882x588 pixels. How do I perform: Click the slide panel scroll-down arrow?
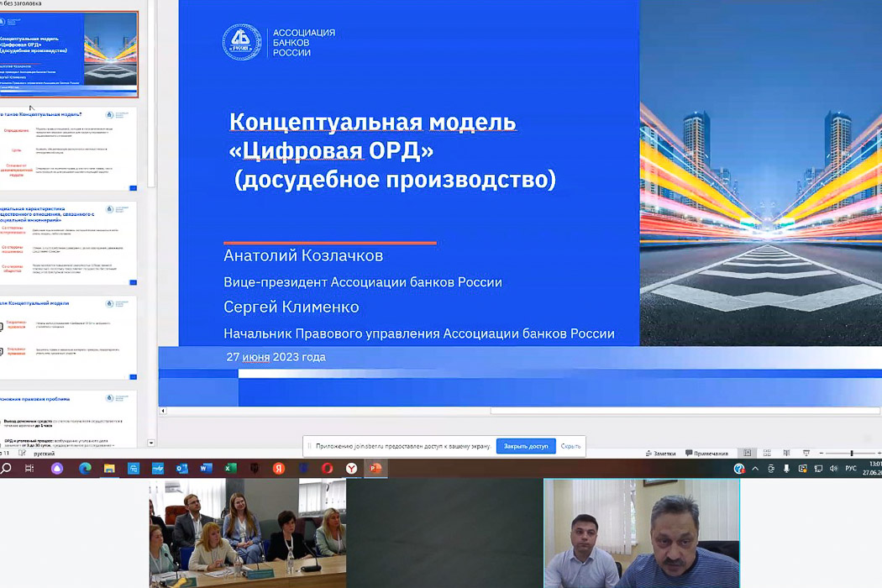pos(150,443)
